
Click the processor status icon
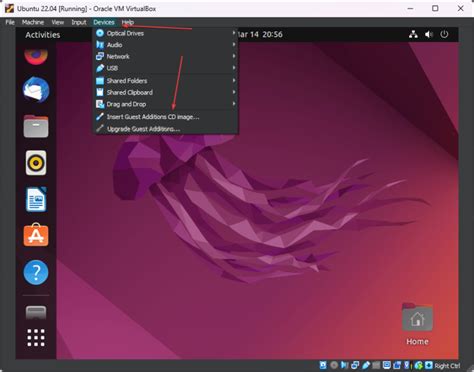click(408, 365)
